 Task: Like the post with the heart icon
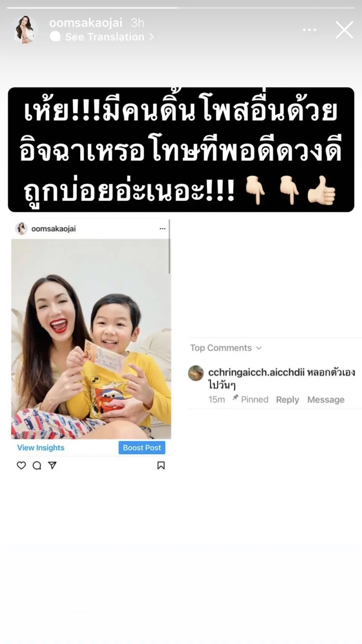[21, 465]
